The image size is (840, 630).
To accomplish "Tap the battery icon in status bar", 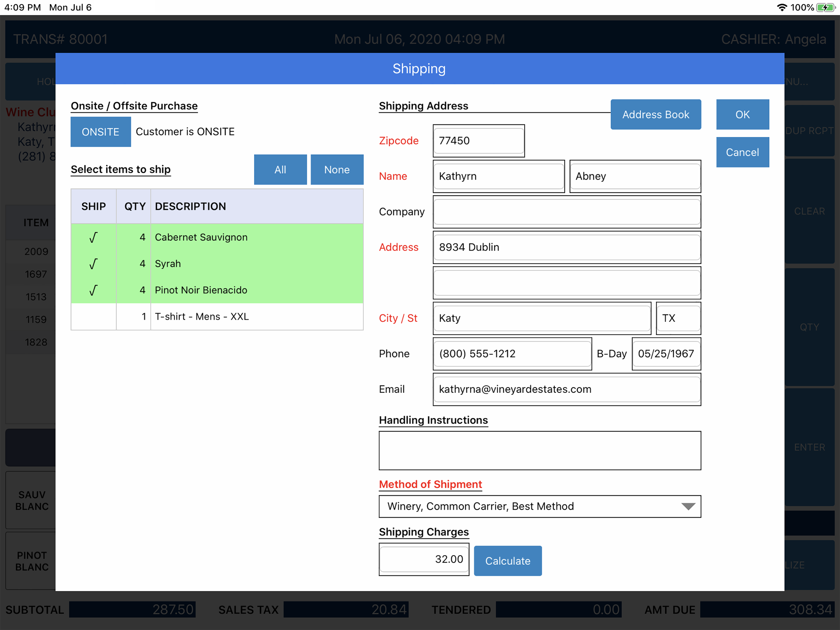I will pyautogui.click(x=826, y=8).
